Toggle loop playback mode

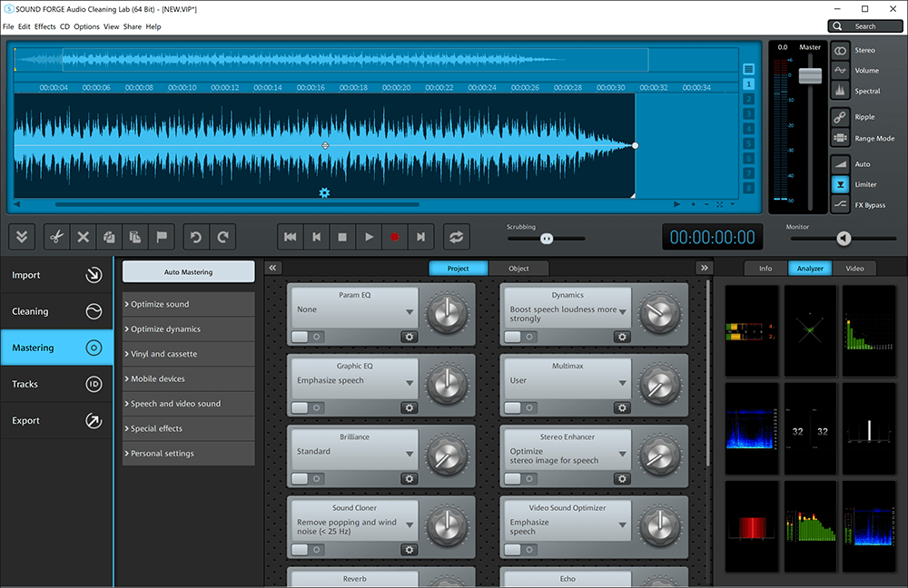click(x=457, y=237)
